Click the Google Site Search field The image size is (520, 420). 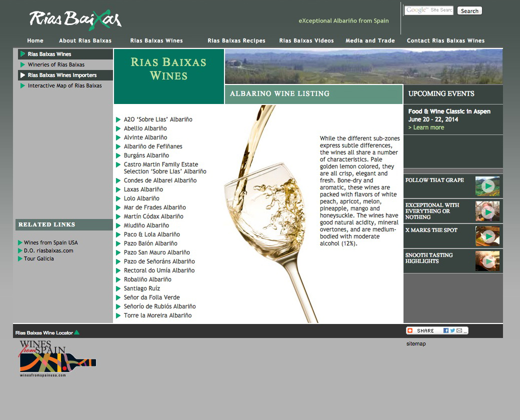pyautogui.click(x=429, y=10)
